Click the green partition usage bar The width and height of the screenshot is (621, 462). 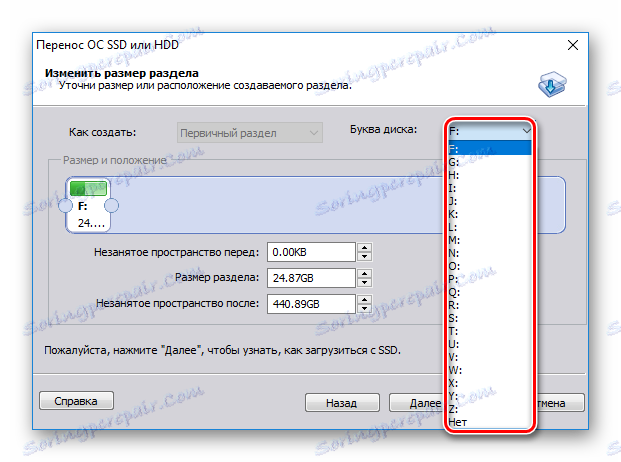click(x=88, y=188)
